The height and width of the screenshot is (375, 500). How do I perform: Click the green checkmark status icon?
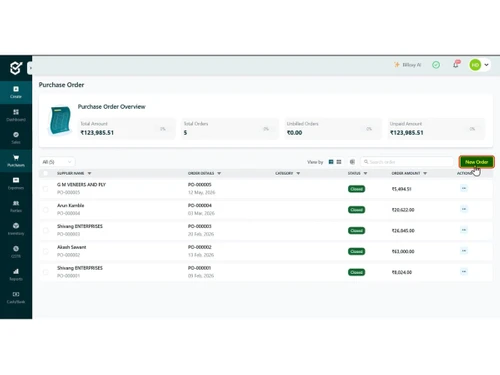[x=436, y=65]
